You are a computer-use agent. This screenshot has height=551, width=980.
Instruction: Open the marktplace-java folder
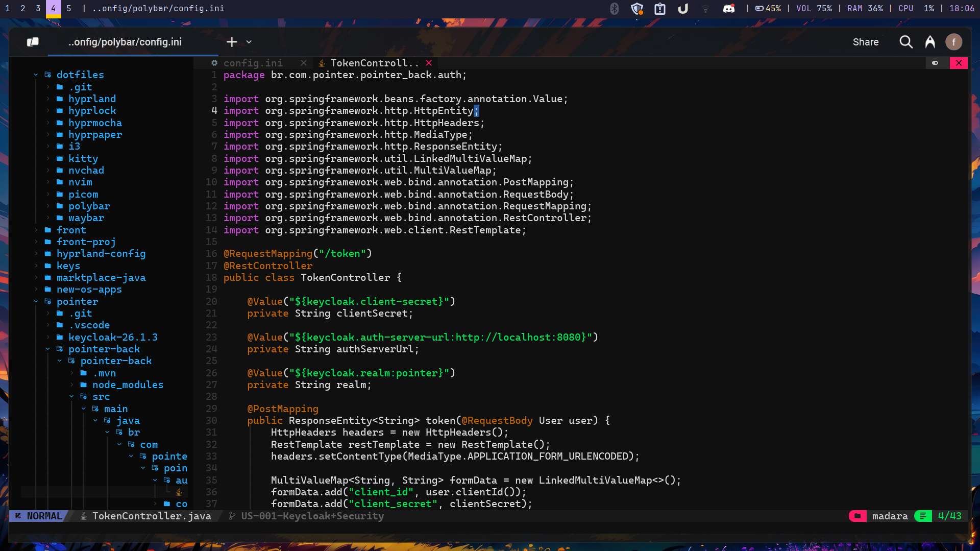[x=101, y=278]
